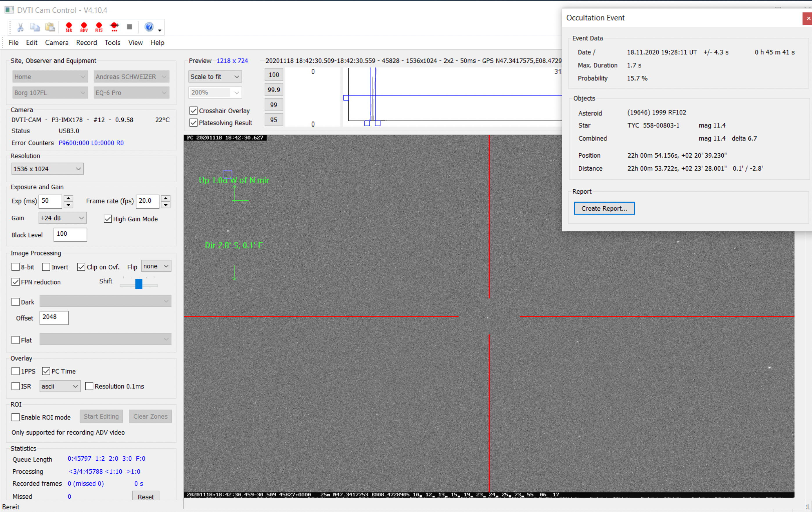Start FITS recording from toolbar
812x512 pixels.
[99, 27]
